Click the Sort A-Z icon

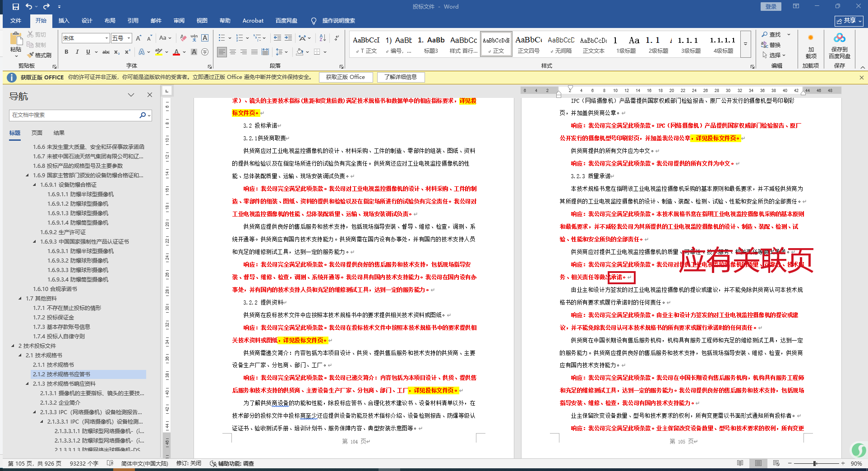(x=323, y=38)
